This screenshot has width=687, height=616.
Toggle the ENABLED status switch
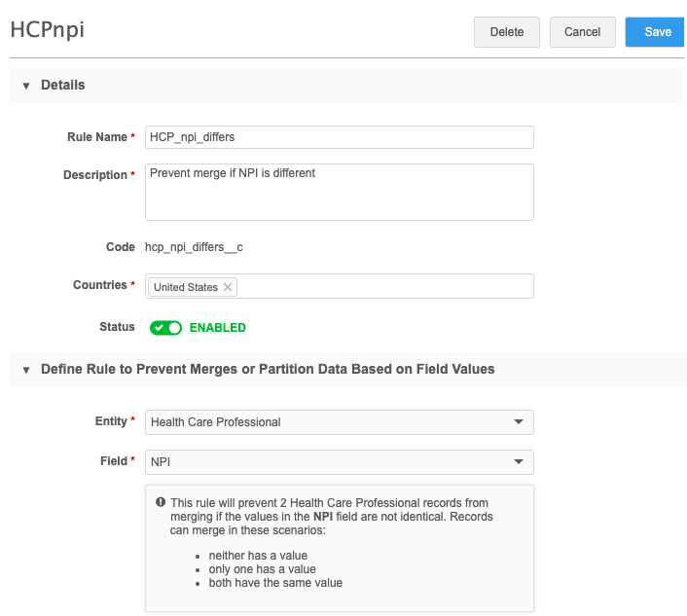[165, 328]
